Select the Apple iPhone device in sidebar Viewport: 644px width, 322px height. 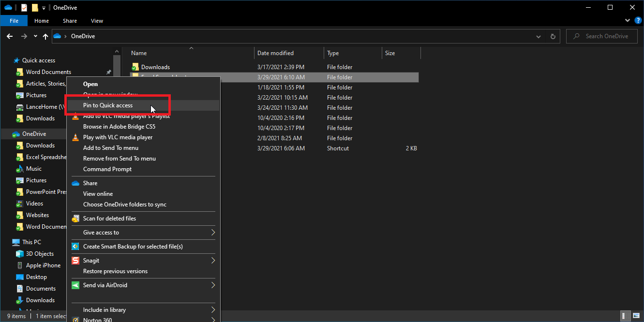[x=43, y=265]
